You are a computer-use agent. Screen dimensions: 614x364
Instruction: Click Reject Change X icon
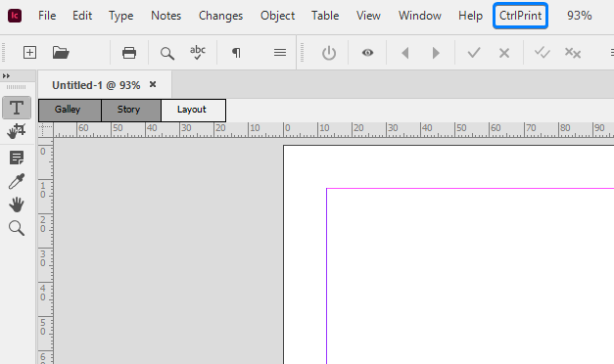click(x=504, y=53)
